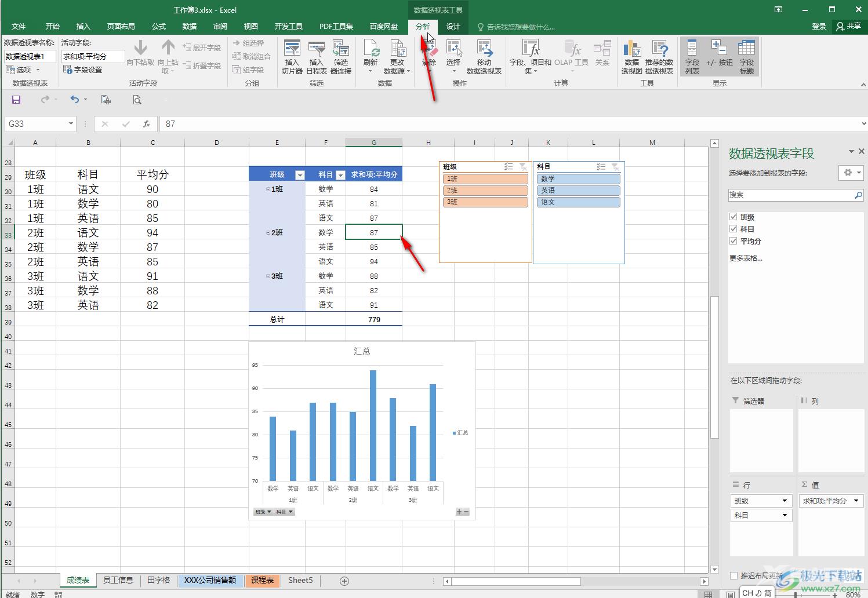Uncheck the 班级 field checkbox
Screen dimensions: 868x598
(x=733, y=217)
